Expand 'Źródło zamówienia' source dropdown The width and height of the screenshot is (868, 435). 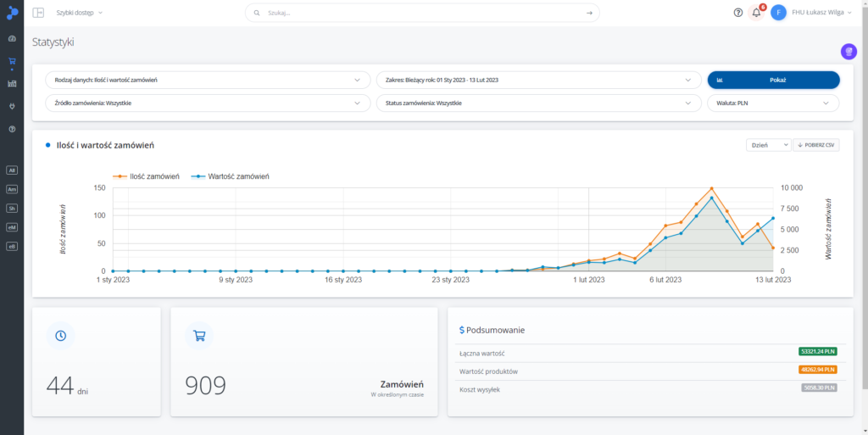click(x=208, y=103)
